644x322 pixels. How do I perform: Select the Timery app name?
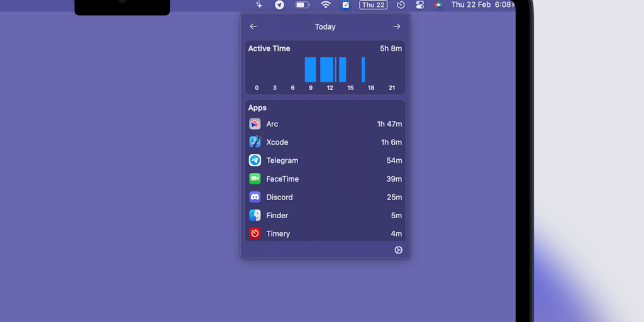click(278, 234)
